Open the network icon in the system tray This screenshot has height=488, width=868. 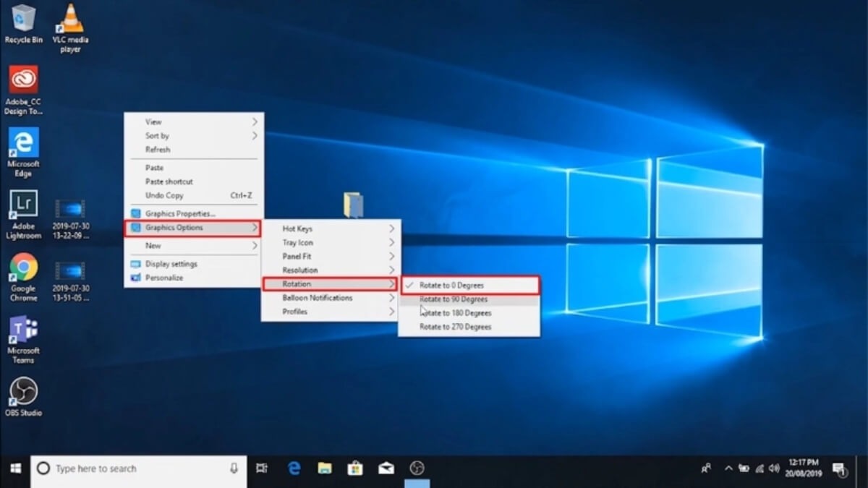(758, 468)
